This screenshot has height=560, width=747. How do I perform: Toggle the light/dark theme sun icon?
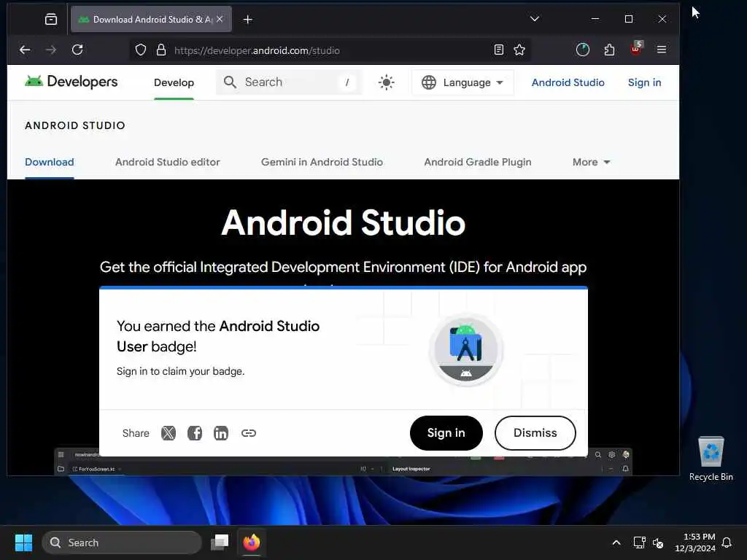click(x=387, y=82)
